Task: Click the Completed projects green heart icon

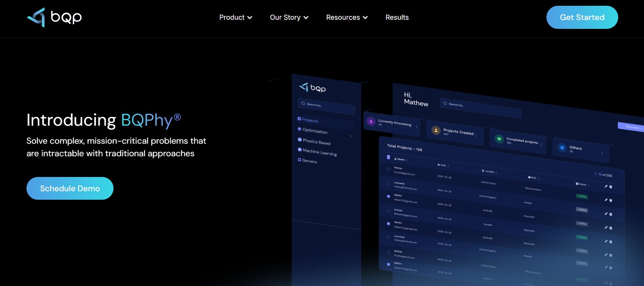Action: (499, 139)
